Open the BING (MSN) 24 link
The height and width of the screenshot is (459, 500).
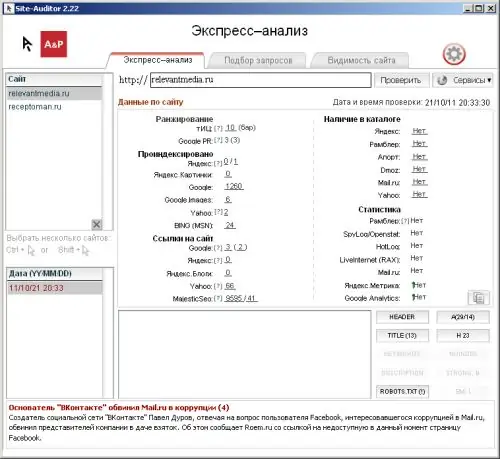[x=230, y=225]
